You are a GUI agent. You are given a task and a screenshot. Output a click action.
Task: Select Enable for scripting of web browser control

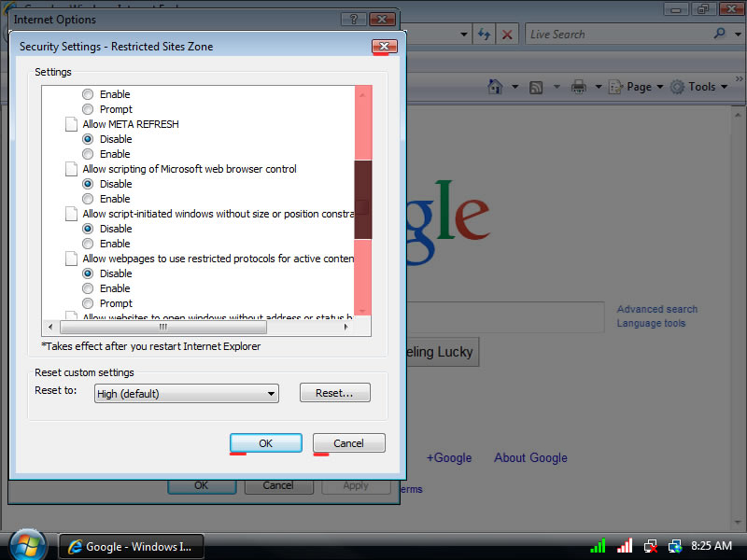88,199
